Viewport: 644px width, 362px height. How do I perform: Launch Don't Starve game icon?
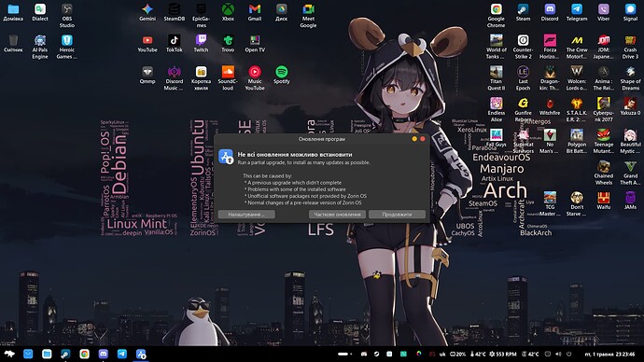[x=577, y=204]
